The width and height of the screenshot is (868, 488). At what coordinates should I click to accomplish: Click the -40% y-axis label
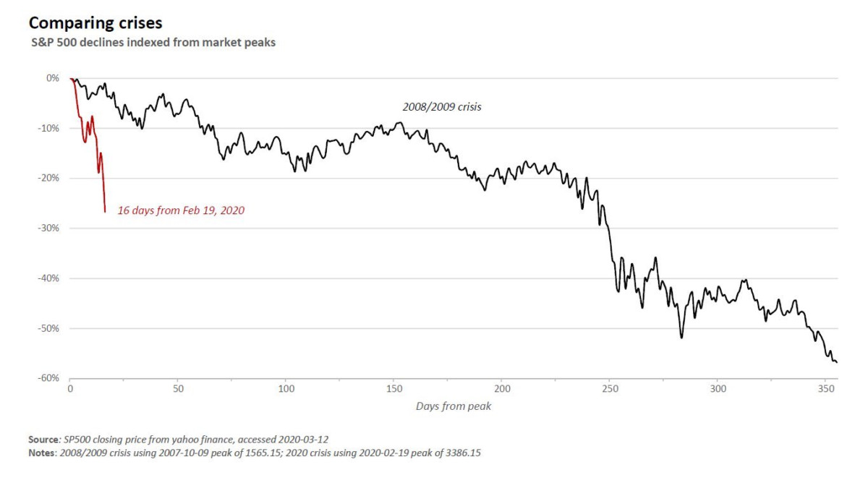coord(48,278)
